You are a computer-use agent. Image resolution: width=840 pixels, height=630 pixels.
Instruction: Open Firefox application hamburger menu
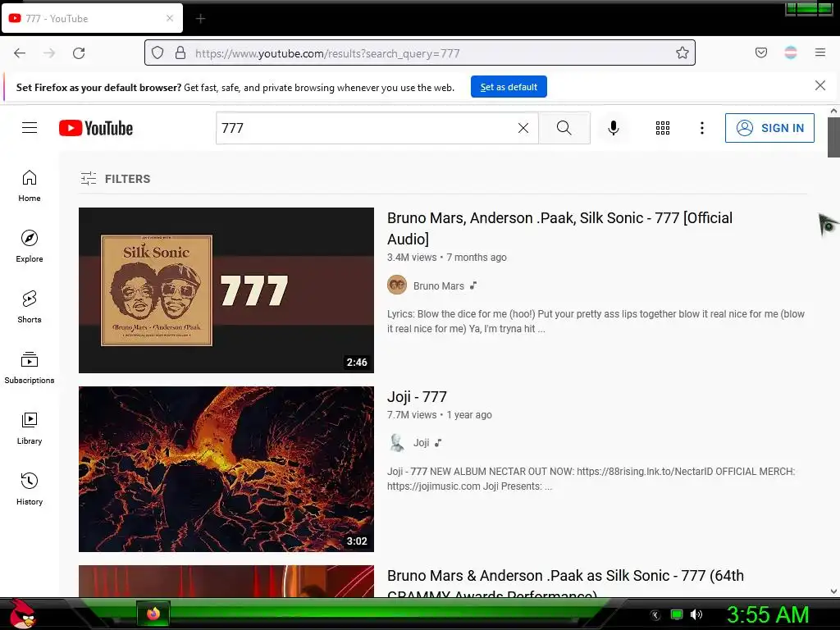(x=820, y=52)
